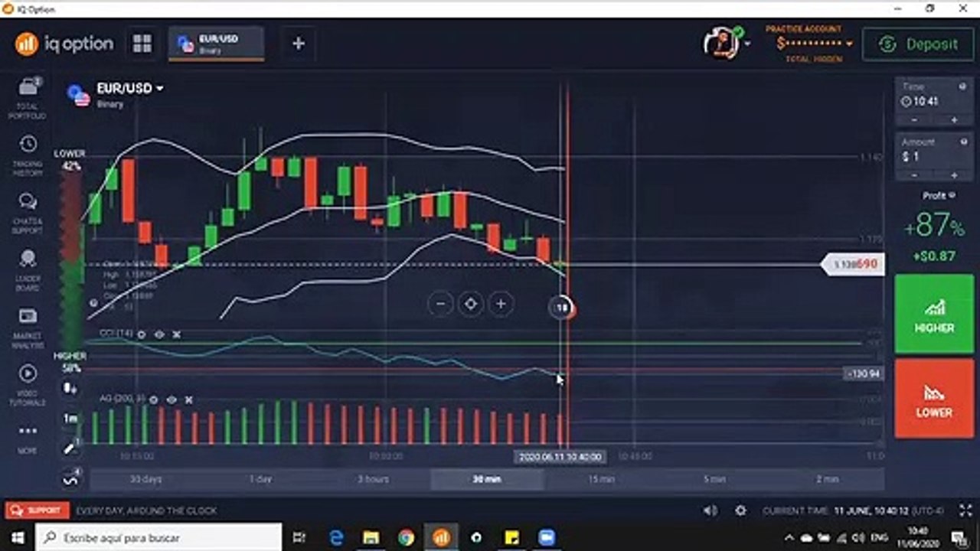Open the indicators tool
Screen dimensions: 980x551
point(70,479)
